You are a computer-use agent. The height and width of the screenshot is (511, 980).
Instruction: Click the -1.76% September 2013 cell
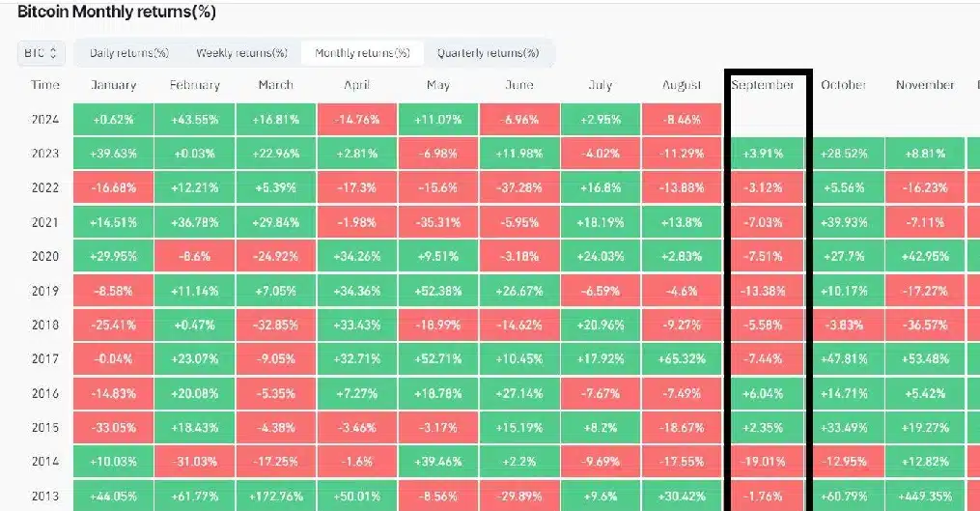(x=763, y=496)
